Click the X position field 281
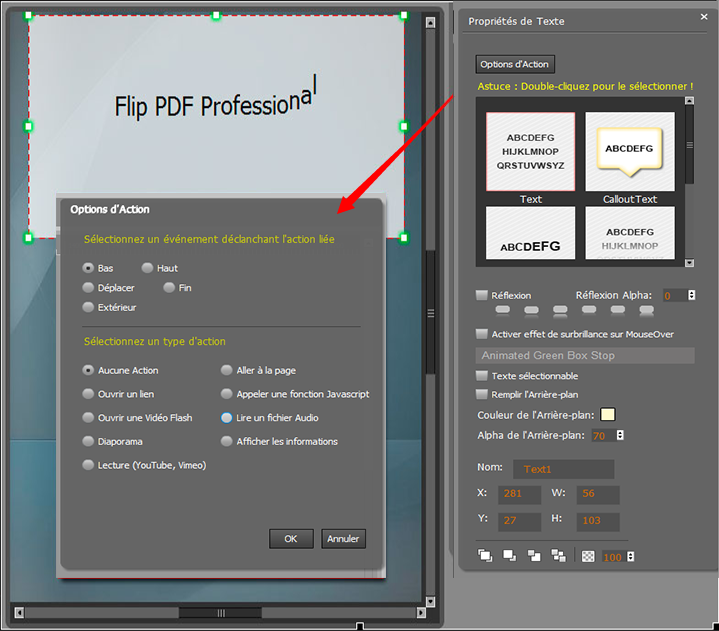 pyautogui.click(x=520, y=494)
